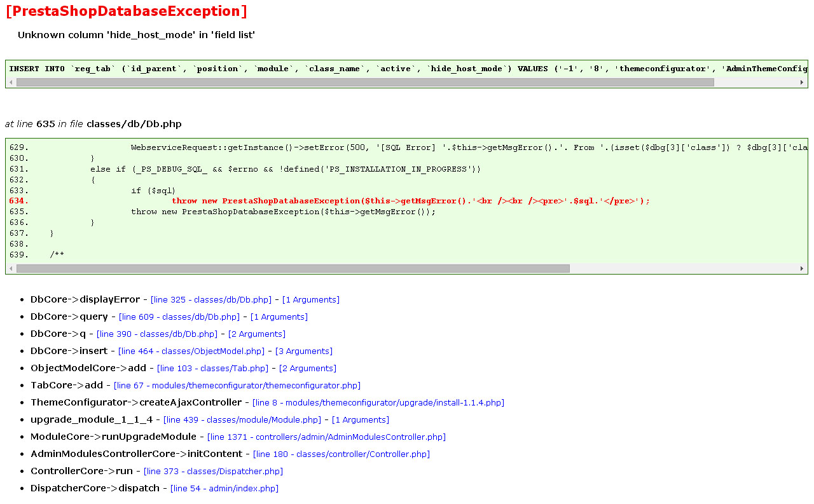The height and width of the screenshot is (504, 814).
Task: Click the DispatcherCore->dispatch trace entry
Action: pos(95,488)
